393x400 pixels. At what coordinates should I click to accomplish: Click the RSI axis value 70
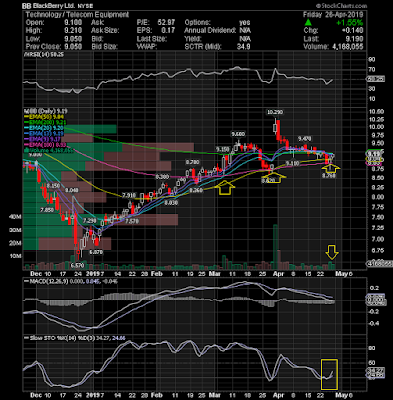tap(372, 69)
